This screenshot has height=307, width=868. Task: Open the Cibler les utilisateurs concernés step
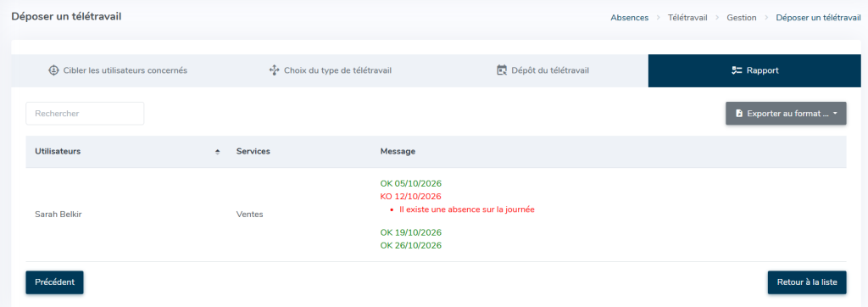[117, 70]
